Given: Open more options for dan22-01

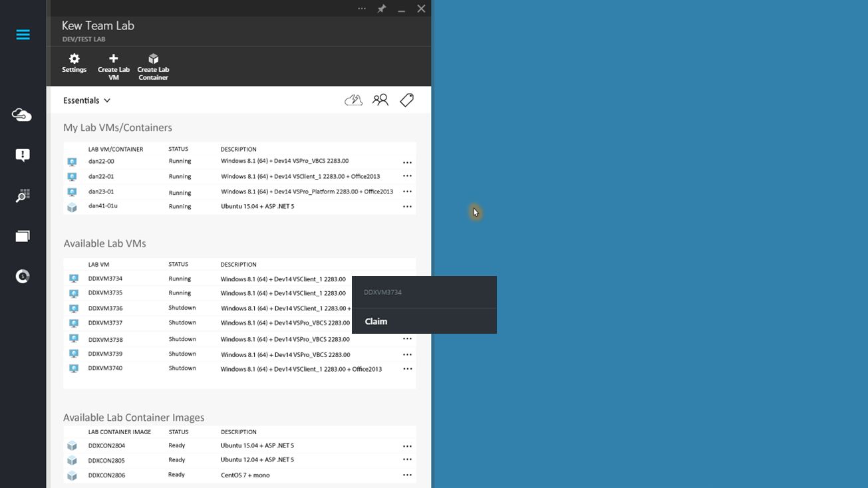Looking at the screenshot, I should pos(407,176).
